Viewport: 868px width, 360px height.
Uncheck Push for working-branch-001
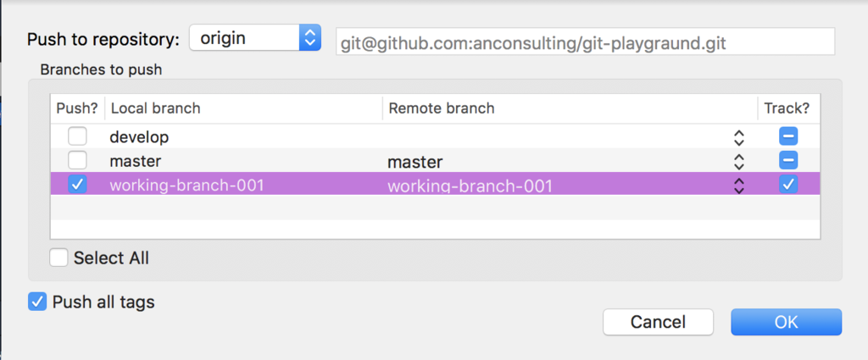point(77,184)
